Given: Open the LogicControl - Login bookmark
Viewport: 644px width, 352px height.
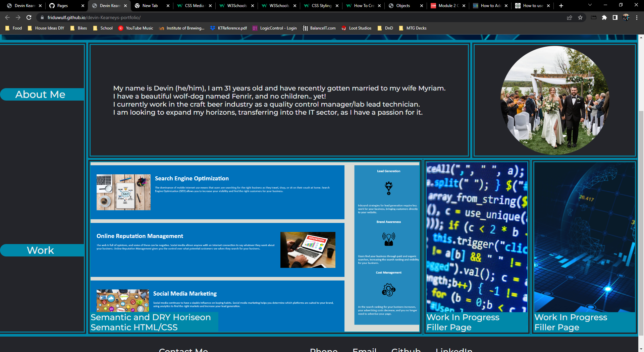Looking at the screenshot, I should click(274, 28).
